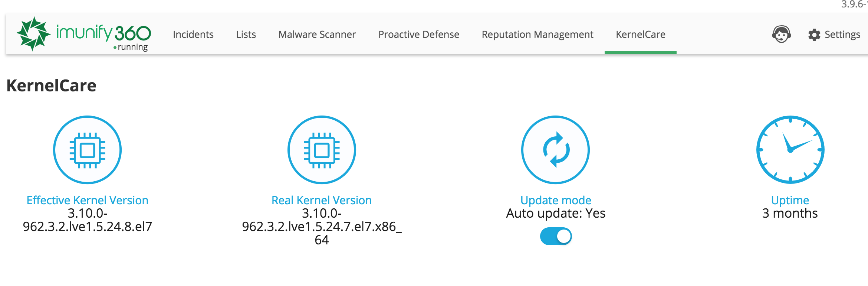868x286 pixels.
Task: Click the Real Kernel Version chip icon
Action: click(x=322, y=150)
